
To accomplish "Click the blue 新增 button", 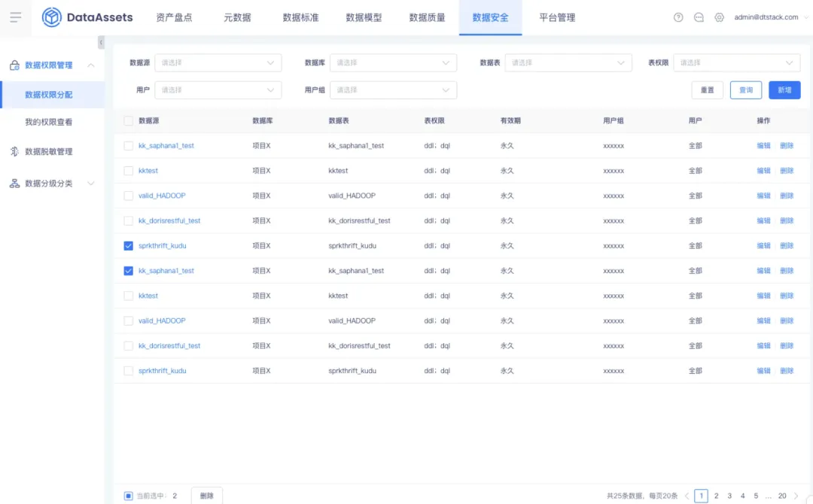I will pos(784,90).
